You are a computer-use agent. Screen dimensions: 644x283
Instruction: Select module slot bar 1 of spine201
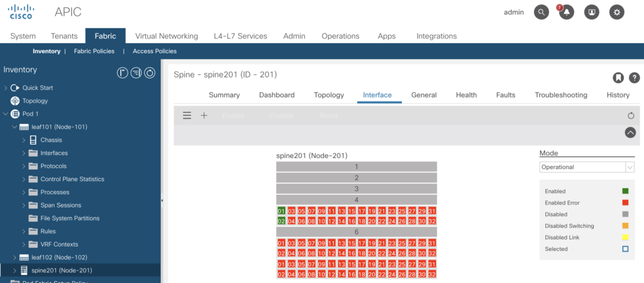[x=357, y=167]
